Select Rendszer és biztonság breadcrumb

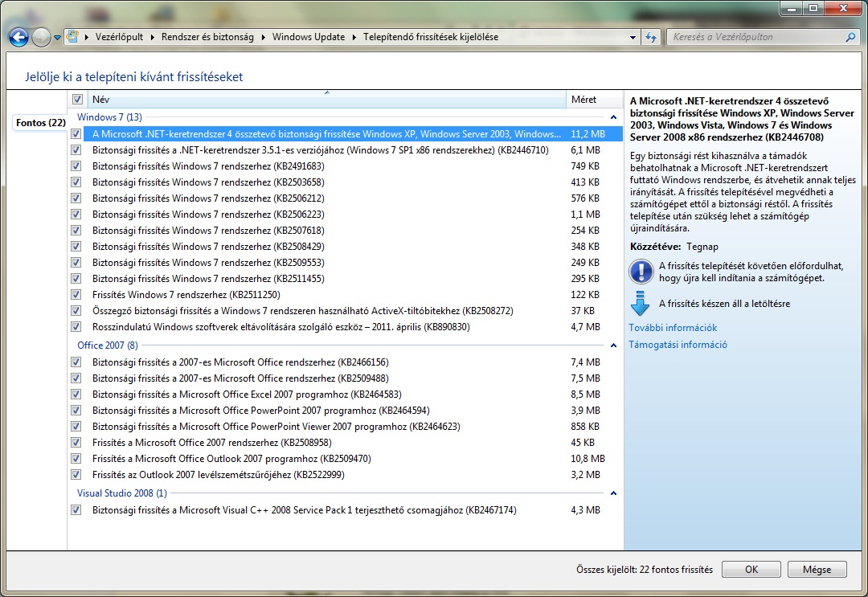pos(207,37)
